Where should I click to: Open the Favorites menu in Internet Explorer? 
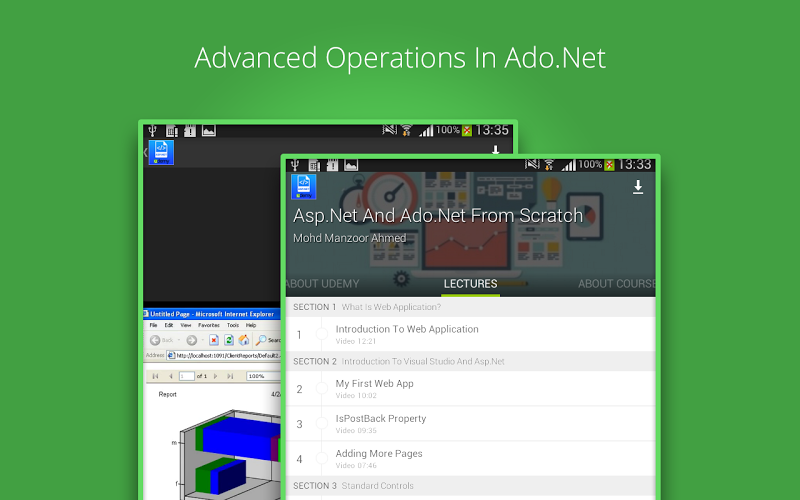209,325
